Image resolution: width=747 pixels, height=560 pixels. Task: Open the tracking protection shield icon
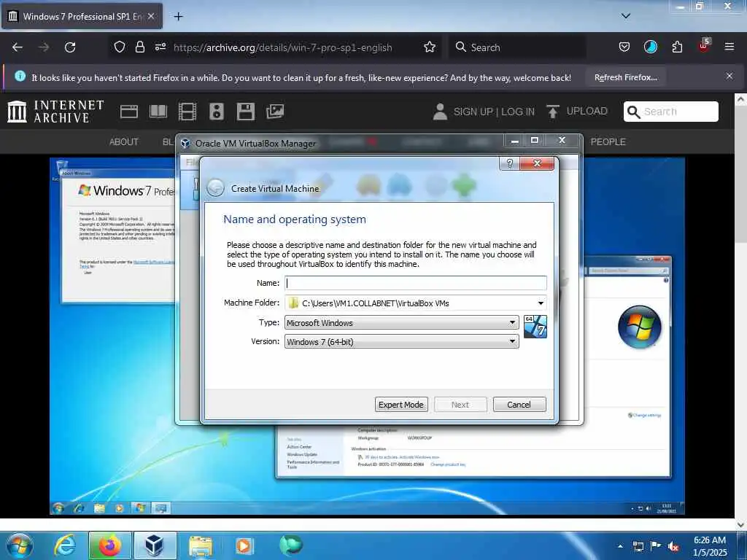[x=119, y=47]
